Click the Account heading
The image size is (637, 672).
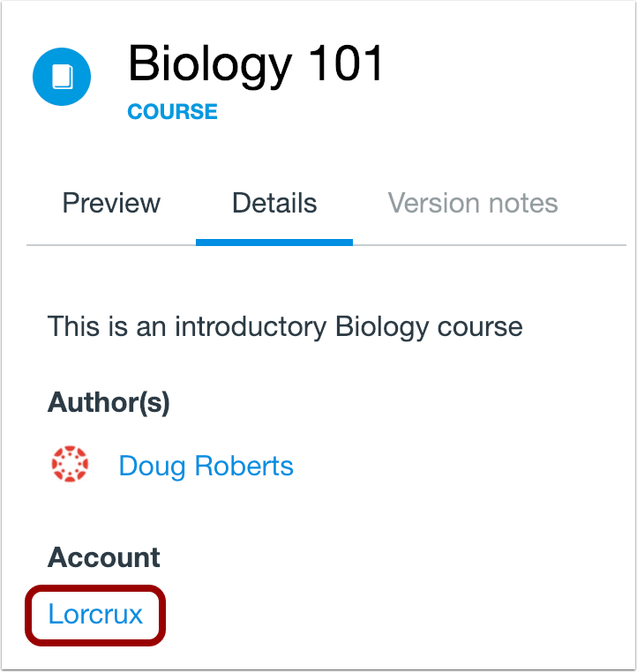coord(104,557)
